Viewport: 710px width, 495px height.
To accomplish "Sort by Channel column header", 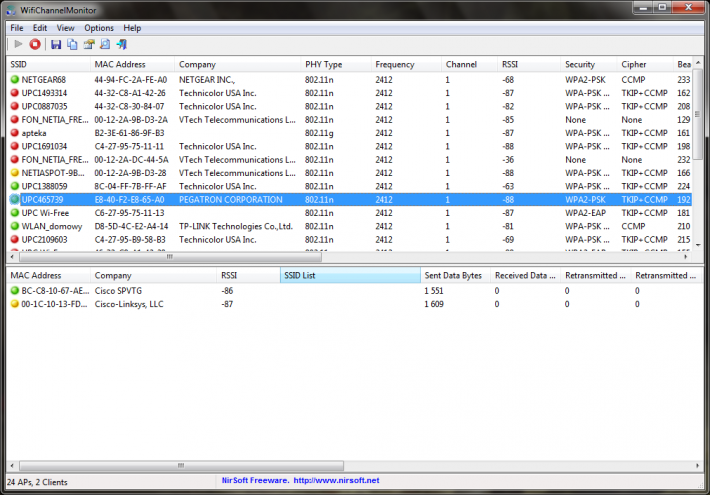I will (470, 64).
